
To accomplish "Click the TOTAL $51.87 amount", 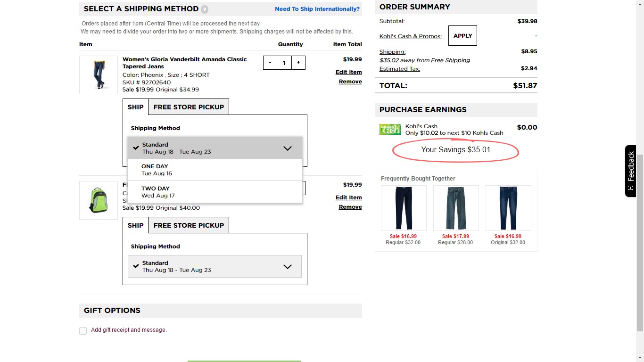I will pyautogui.click(x=525, y=86).
